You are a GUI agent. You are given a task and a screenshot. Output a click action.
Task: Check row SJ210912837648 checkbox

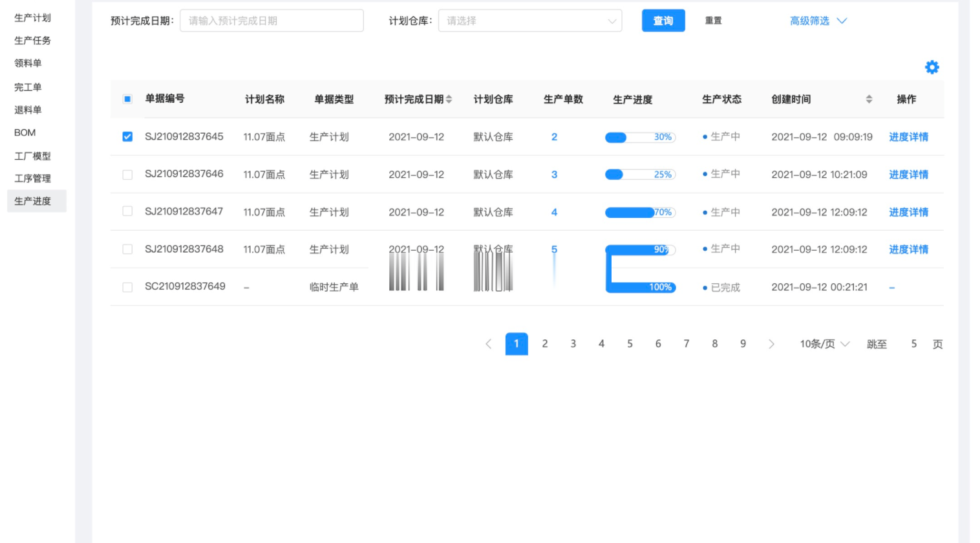click(x=127, y=250)
